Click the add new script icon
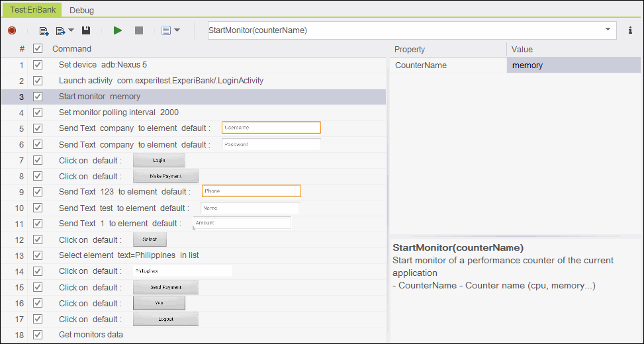Screen dimensions: 644x344 pos(44,30)
